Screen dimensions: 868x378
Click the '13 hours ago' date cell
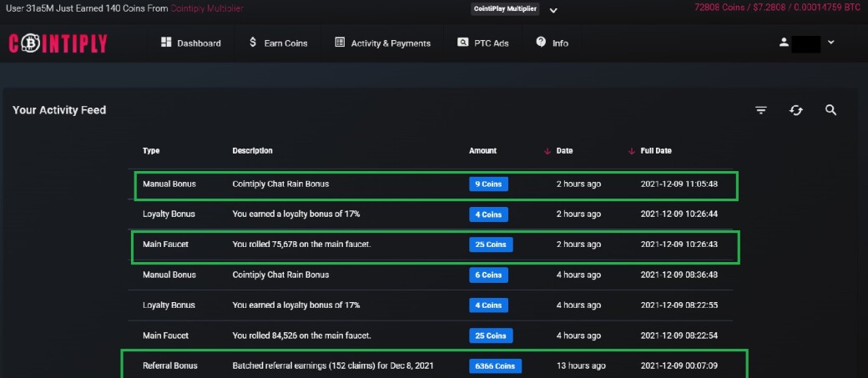point(581,365)
